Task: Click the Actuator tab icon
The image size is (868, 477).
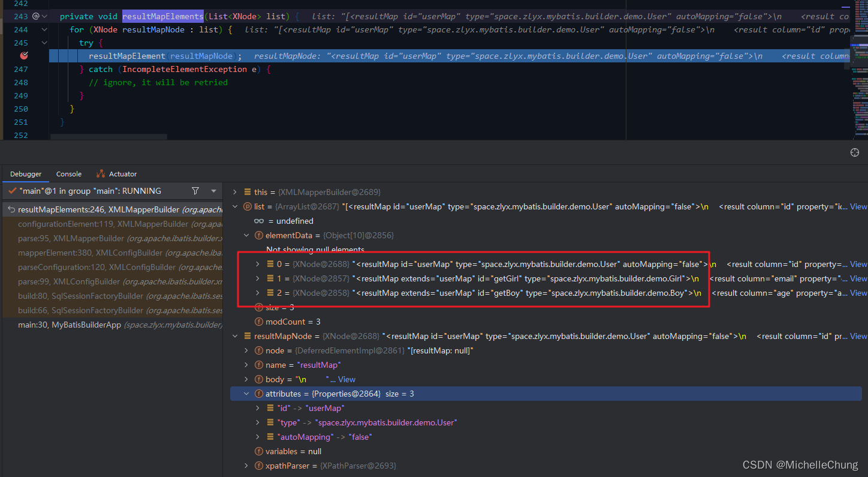Action: [101, 174]
